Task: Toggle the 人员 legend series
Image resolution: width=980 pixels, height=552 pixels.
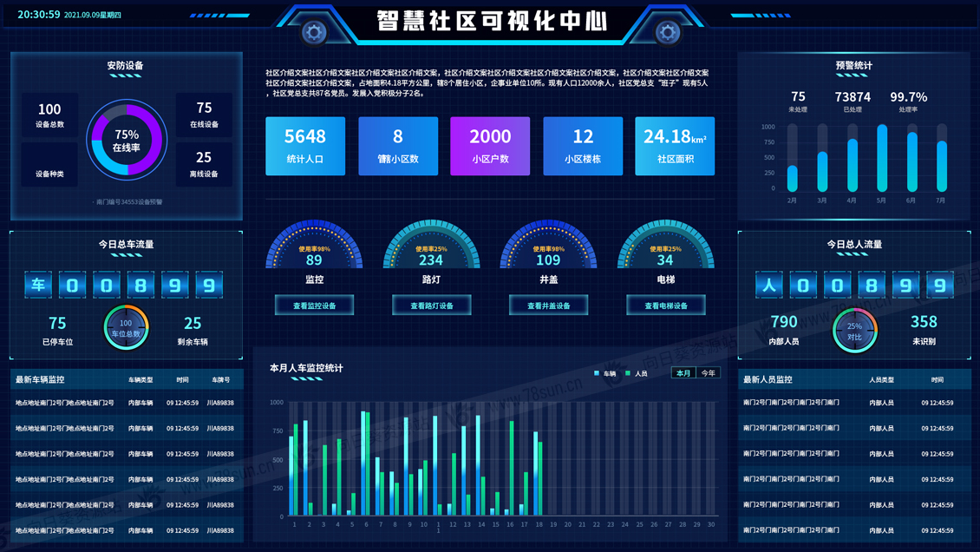Action: pos(637,373)
